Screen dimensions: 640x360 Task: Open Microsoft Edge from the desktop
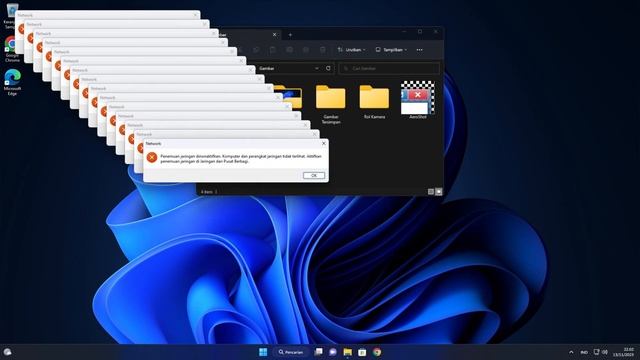[x=12, y=82]
